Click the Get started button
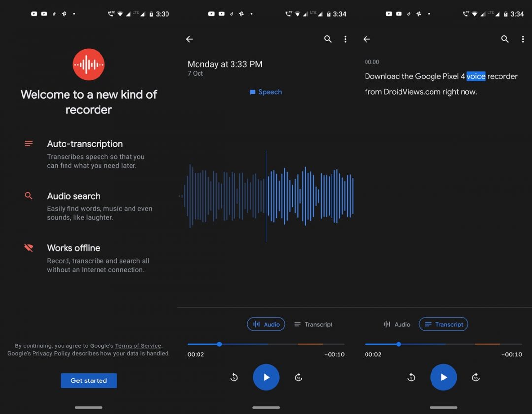 tap(89, 381)
